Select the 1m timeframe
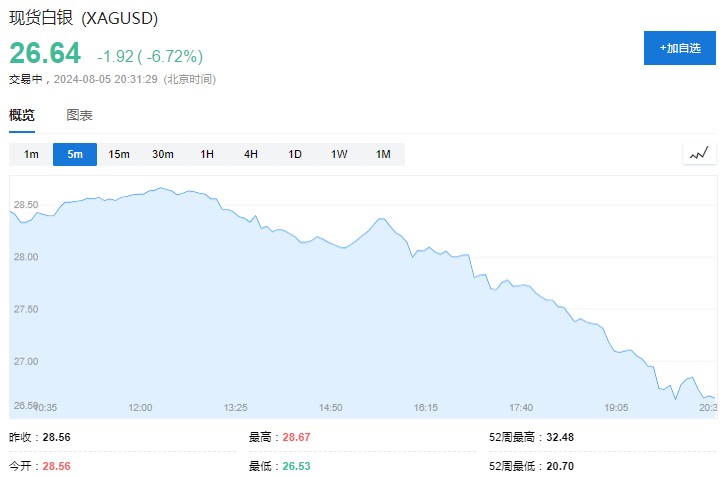Screen dimensions: 728x477 31,154
